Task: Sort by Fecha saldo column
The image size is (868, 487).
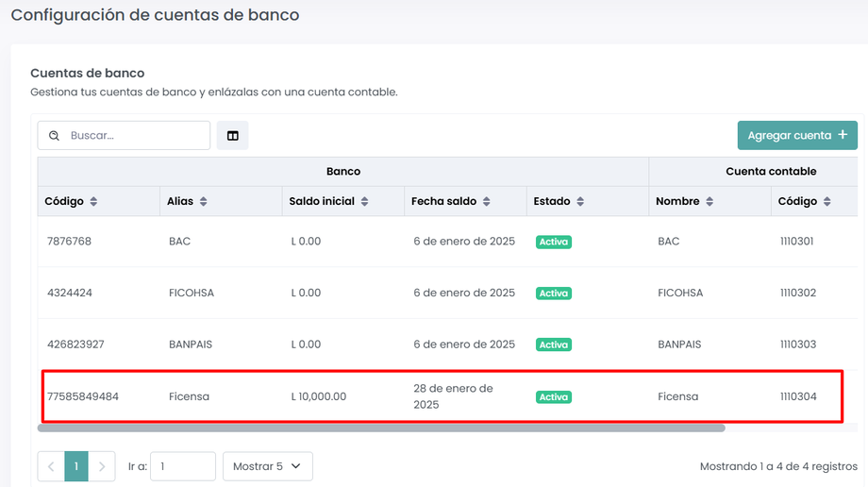Action: (487, 202)
